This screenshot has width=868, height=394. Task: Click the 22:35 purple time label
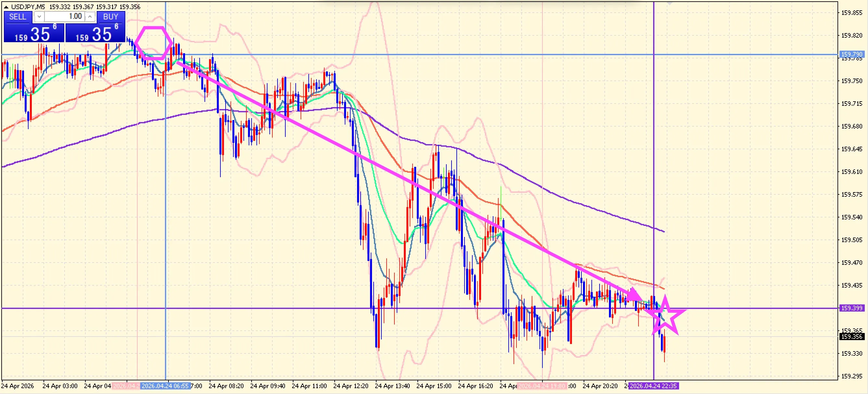point(653,386)
